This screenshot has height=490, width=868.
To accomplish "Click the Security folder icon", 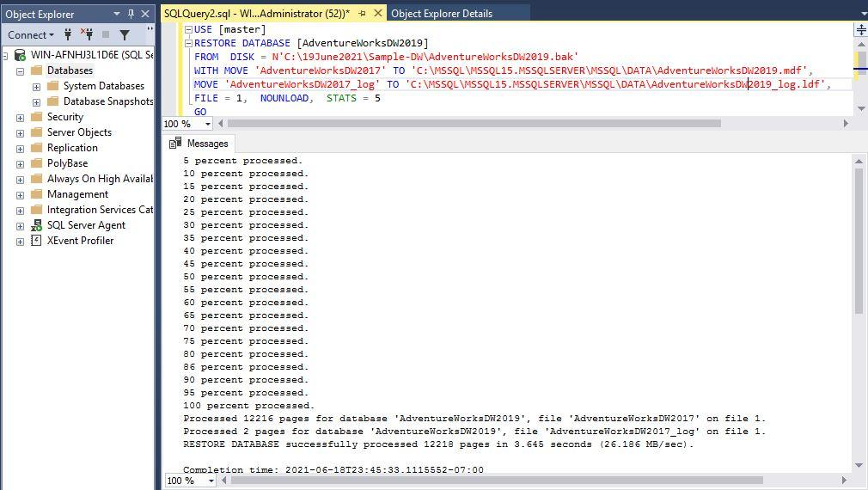I will tap(37, 117).
